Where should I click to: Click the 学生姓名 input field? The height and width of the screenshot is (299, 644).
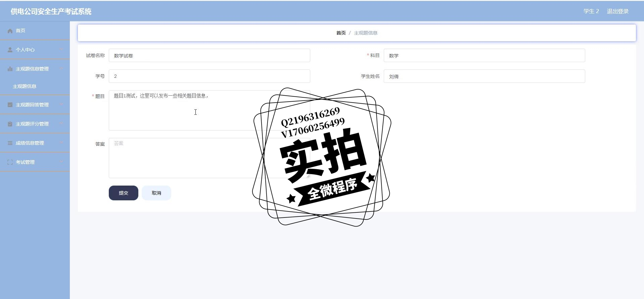[x=485, y=76]
